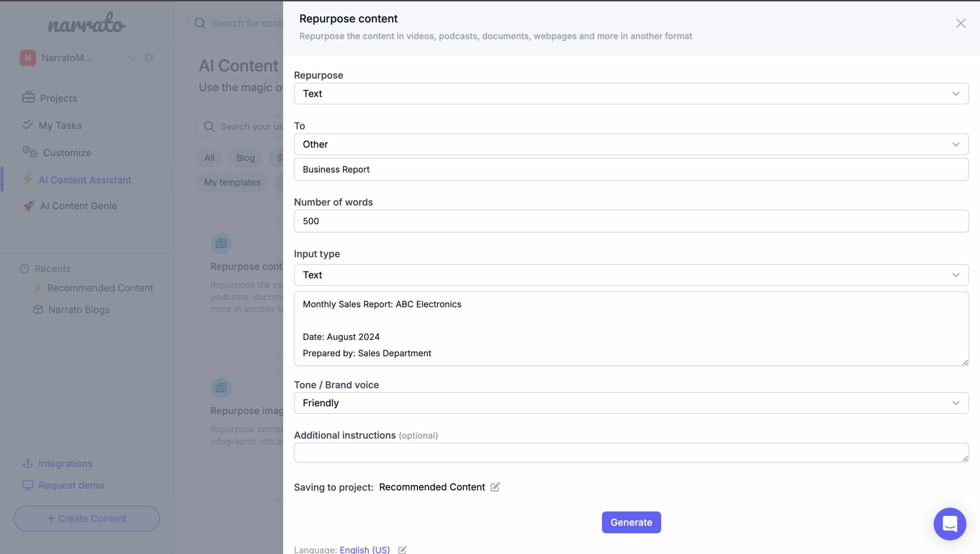
Task: Switch to Blog content tab
Action: coord(245,157)
